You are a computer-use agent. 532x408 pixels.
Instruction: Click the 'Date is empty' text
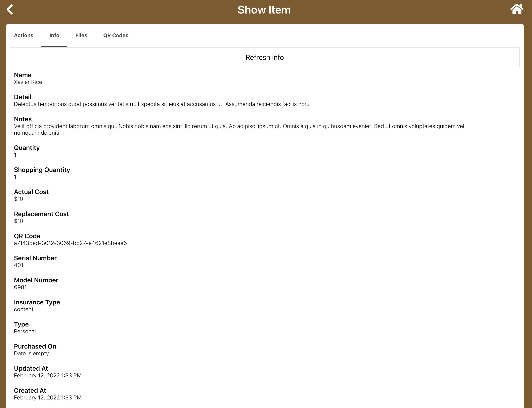31,354
